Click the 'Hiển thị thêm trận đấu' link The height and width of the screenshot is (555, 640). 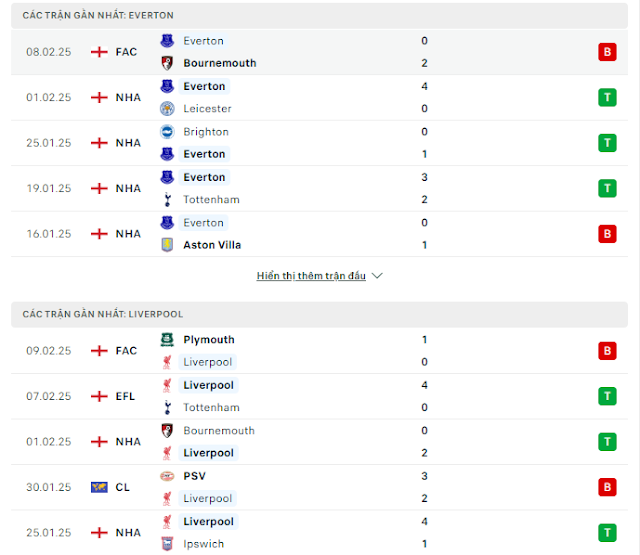tap(311, 276)
